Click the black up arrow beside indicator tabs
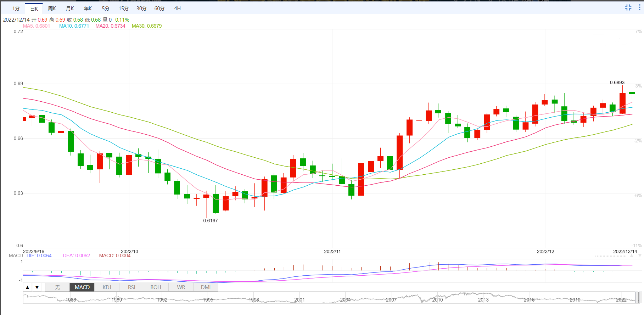 28,287
